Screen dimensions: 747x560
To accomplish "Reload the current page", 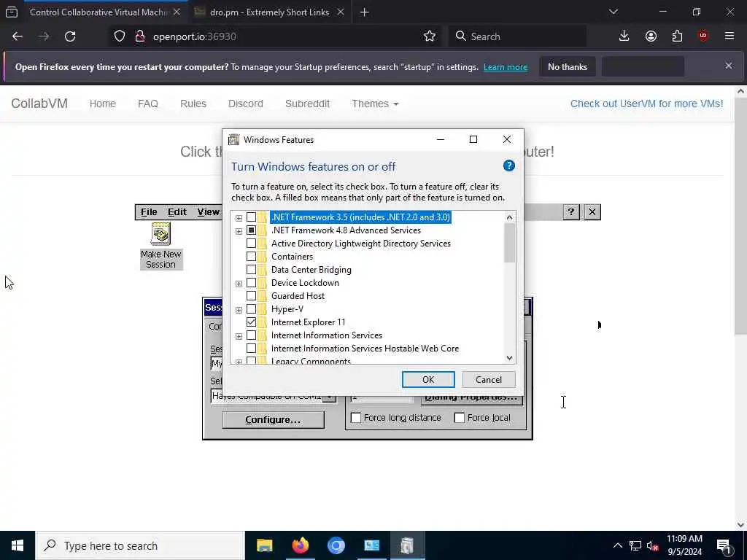I will click(70, 36).
